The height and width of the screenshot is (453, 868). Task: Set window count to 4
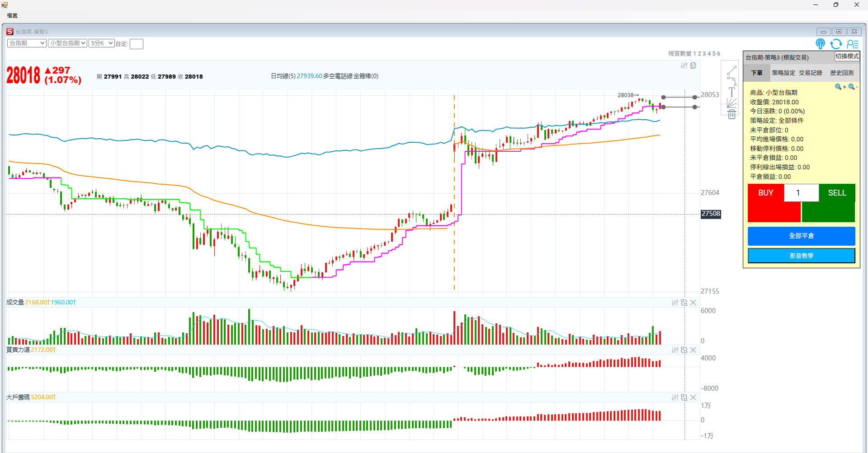pos(709,54)
